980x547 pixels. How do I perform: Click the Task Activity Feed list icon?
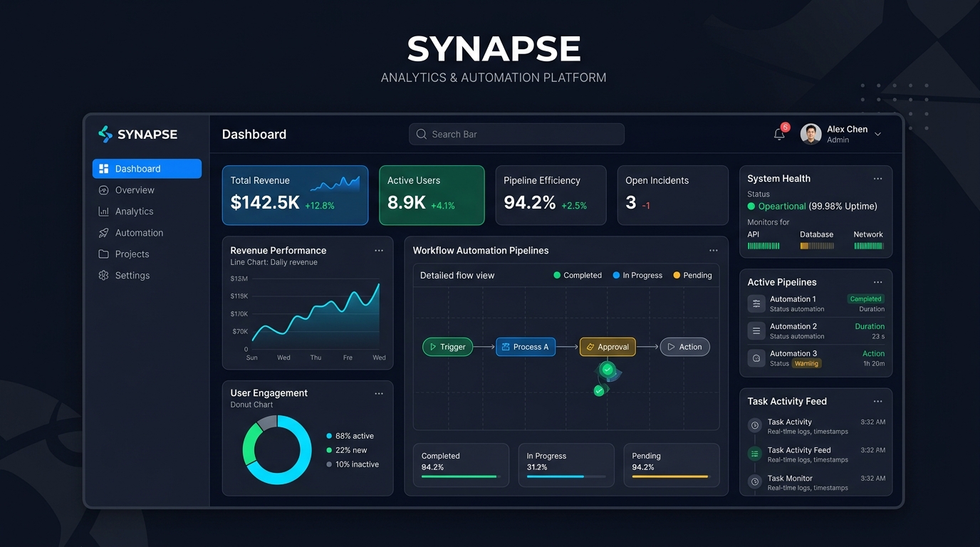coord(754,454)
